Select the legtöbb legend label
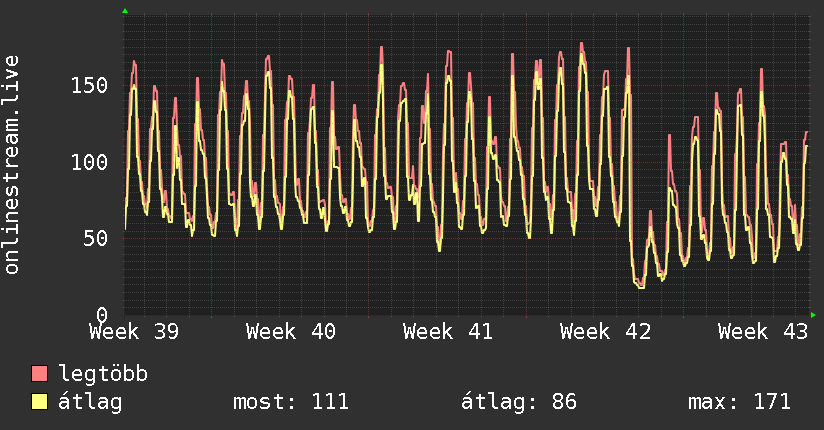 (x=103, y=374)
